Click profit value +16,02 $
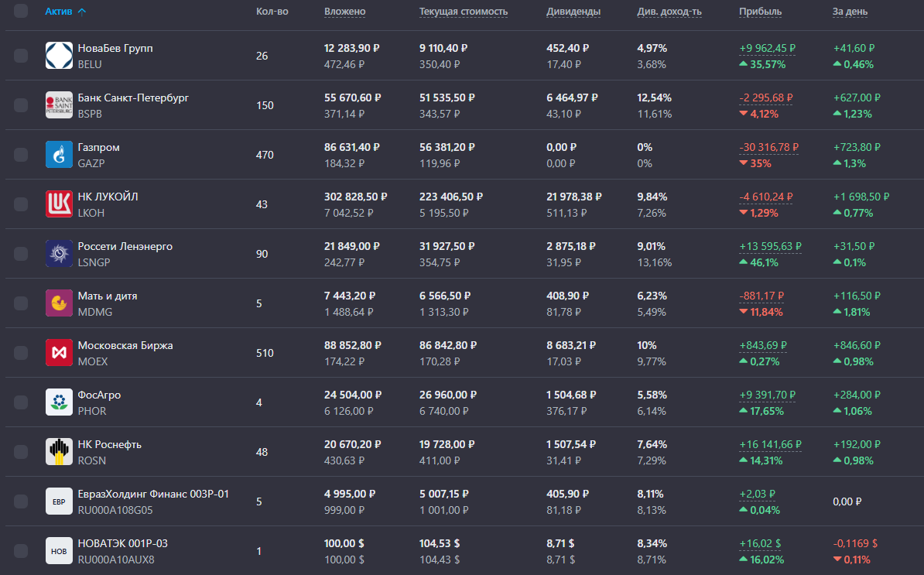The height and width of the screenshot is (575, 924). (760, 543)
